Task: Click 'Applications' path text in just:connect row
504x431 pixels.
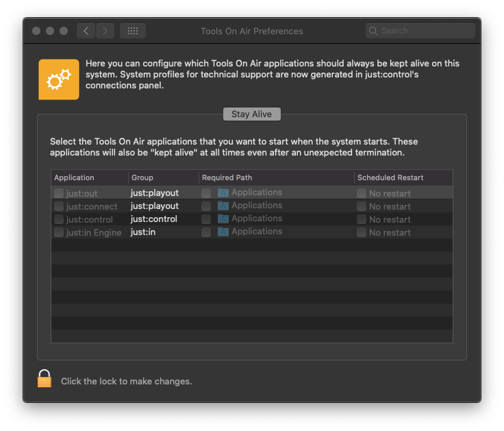Action: (257, 206)
